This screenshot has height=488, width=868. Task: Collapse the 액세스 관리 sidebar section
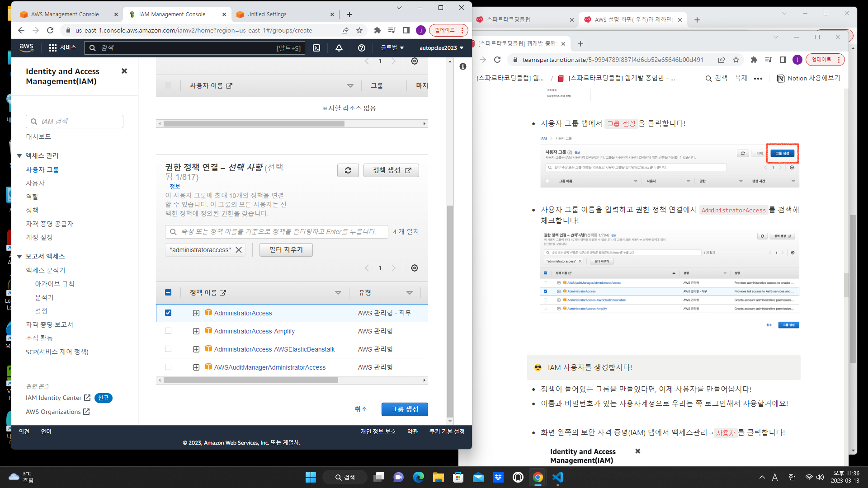(19, 155)
